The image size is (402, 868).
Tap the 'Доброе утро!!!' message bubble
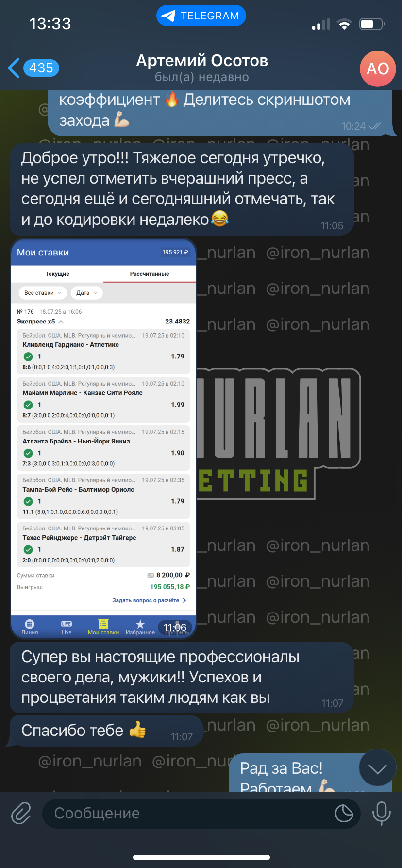click(182, 189)
